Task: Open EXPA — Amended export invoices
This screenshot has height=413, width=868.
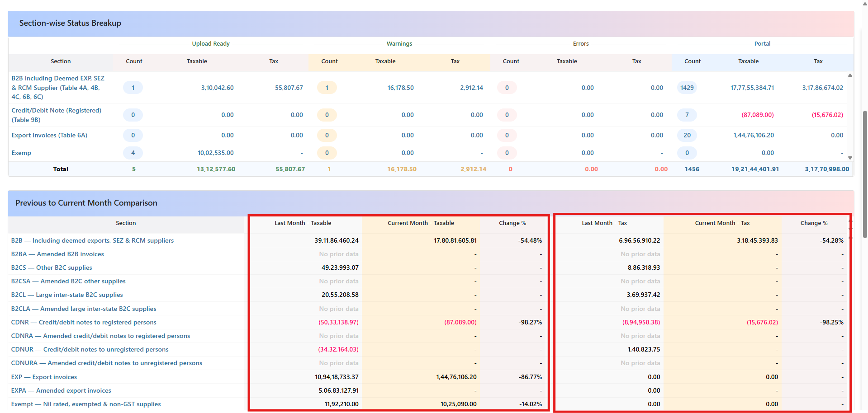Action: click(x=61, y=390)
